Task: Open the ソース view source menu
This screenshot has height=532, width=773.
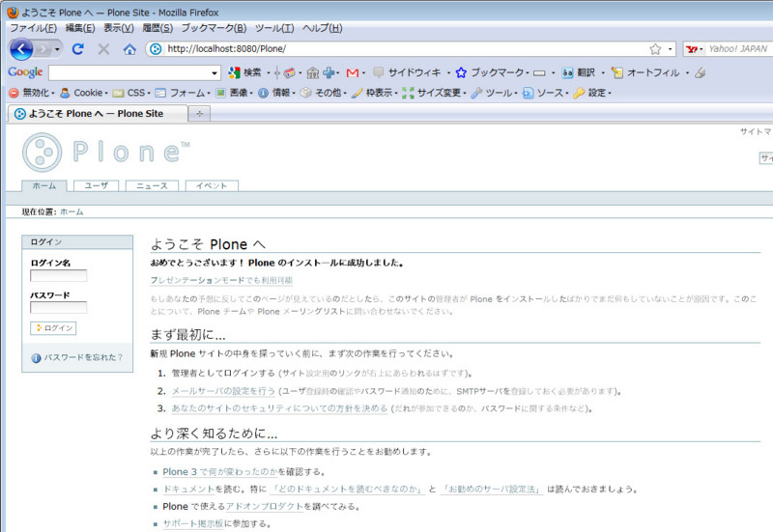Action: click(x=545, y=93)
